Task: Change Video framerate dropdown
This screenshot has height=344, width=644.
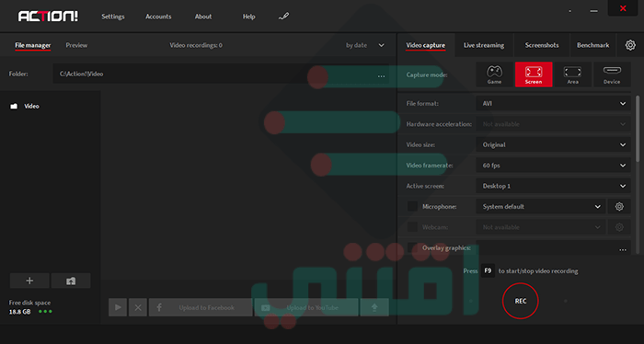Action: 553,166
